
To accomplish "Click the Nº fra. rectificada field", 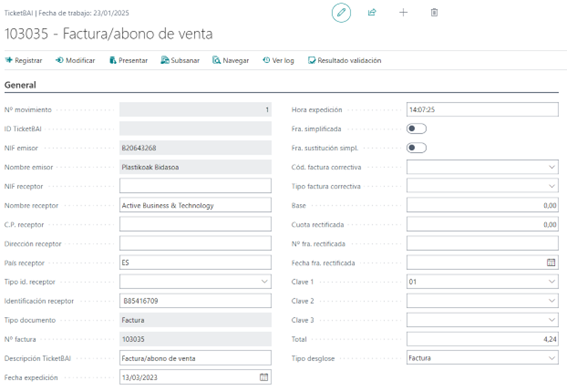I will [x=482, y=243].
